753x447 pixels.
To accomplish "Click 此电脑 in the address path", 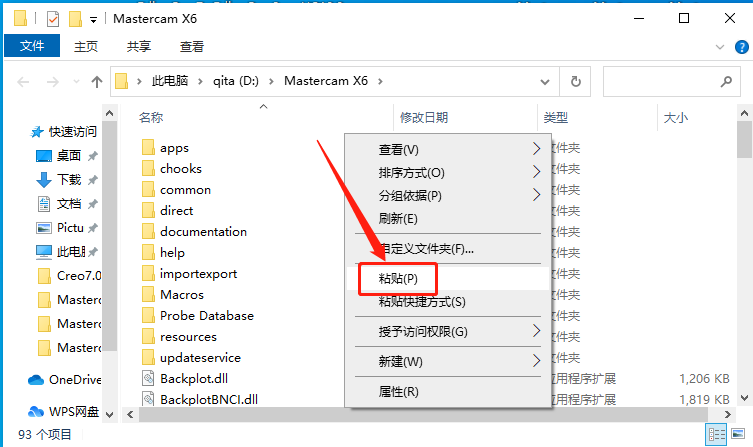I will [x=170, y=81].
